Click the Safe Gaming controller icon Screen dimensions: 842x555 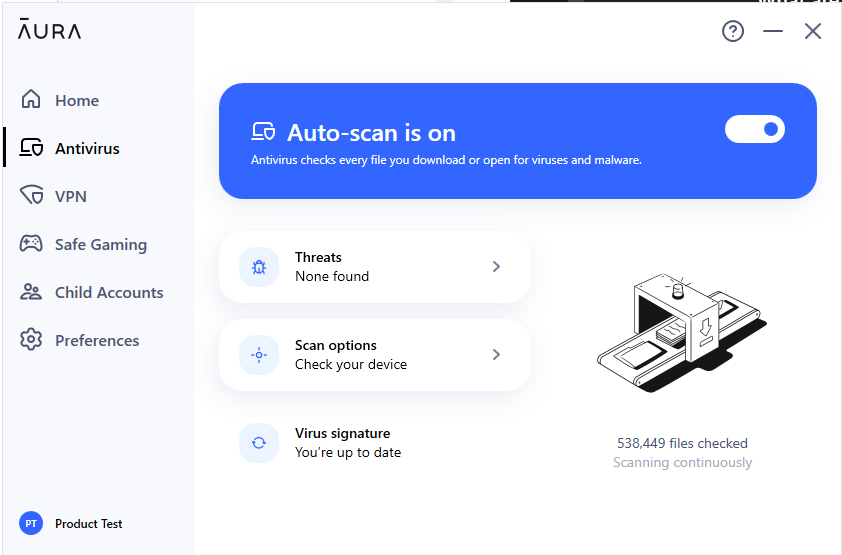31,243
